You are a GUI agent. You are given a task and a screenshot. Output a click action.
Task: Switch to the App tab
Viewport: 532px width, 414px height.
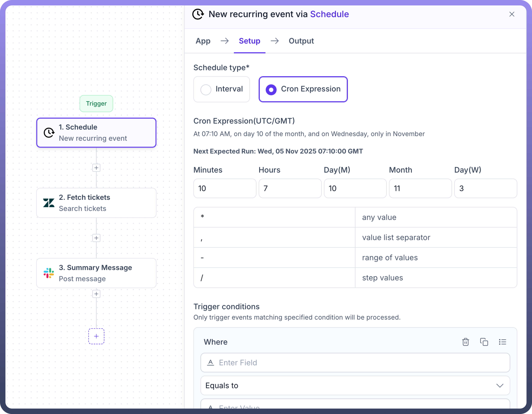pos(203,41)
